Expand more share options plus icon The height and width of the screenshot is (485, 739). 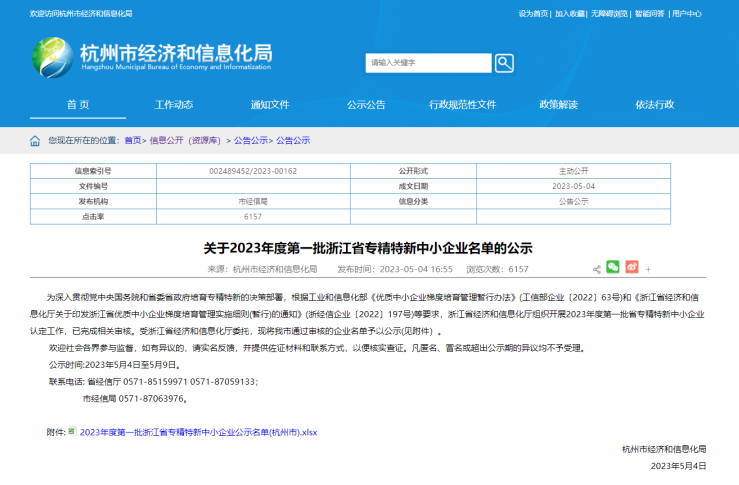648,269
